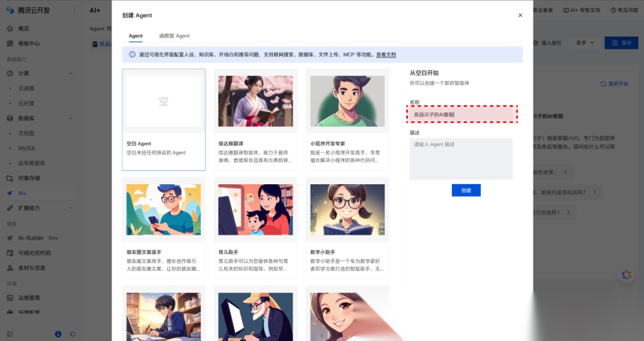The height and width of the screenshot is (341, 644).
Task: Switch to the 函数型 Agent tab
Action: 174,36
